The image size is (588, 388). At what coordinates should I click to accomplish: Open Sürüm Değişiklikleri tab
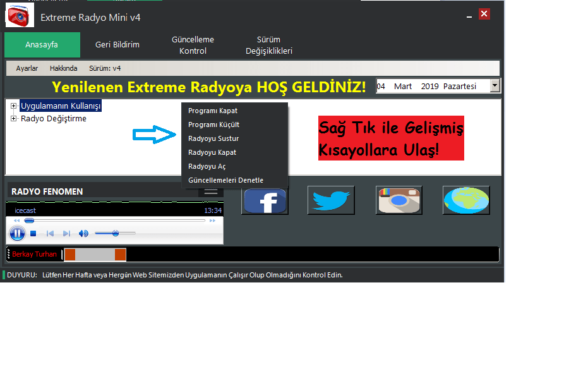coord(268,45)
